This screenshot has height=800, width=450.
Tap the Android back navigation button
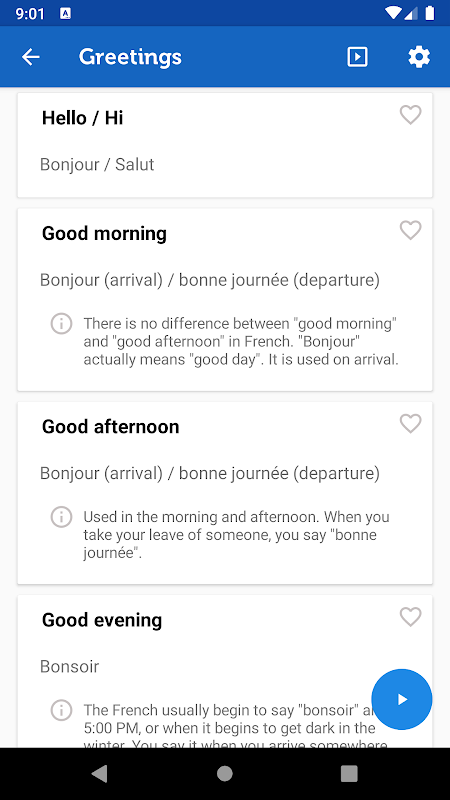(x=99, y=774)
